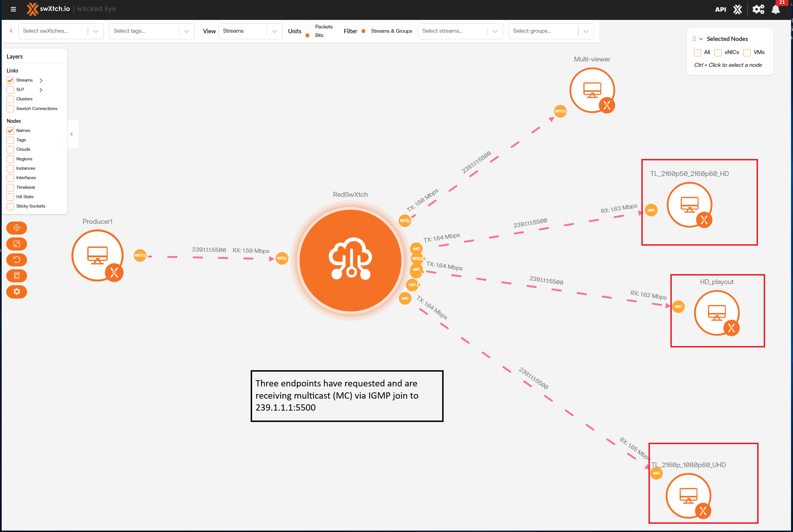Screen dimensions: 793x532
Task: Click the Producer1 node
Action: coord(97,256)
